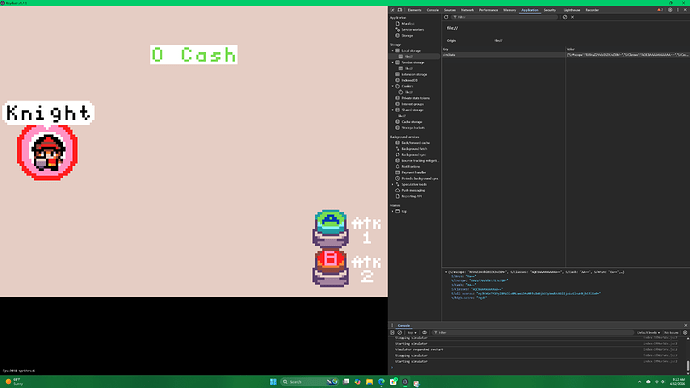
Task: Collapse the Session storage tree node
Action: pos(393,62)
